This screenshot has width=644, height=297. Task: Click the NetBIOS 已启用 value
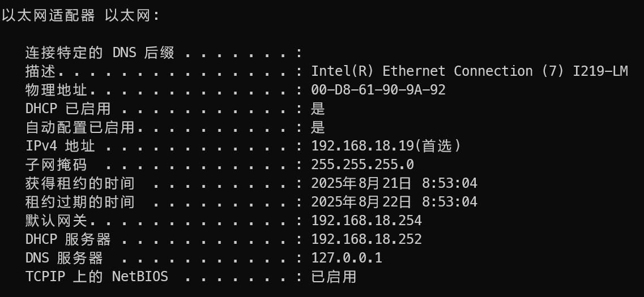coord(334,277)
